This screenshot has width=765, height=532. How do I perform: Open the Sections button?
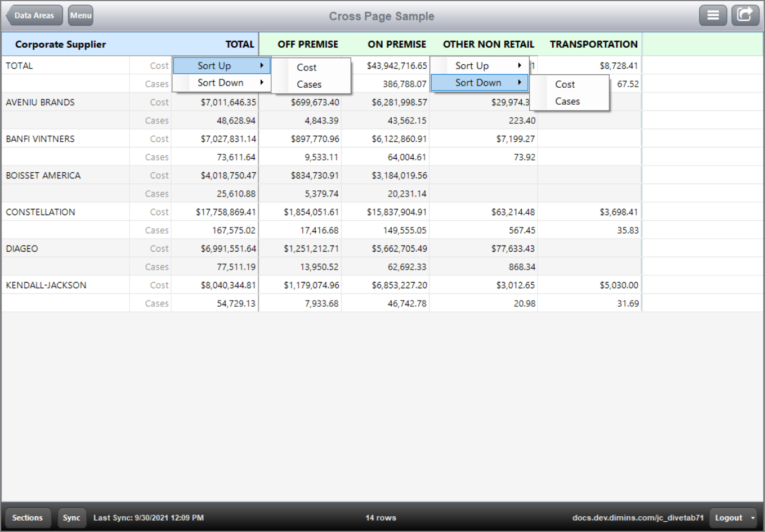click(x=28, y=518)
